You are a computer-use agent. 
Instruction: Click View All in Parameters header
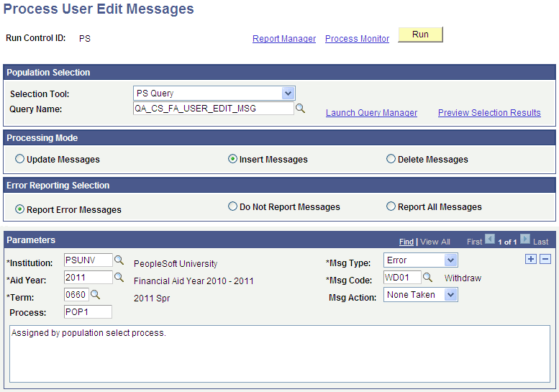click(x=435, y=242)
